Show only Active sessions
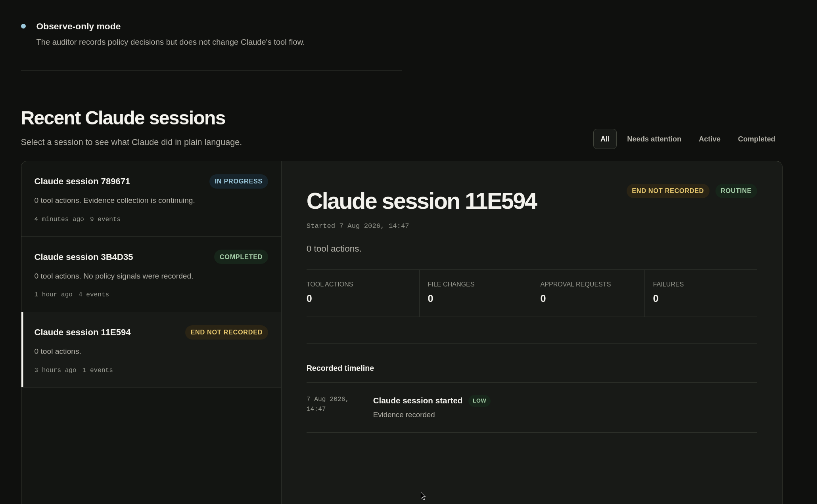 click(x=710, y=139)
